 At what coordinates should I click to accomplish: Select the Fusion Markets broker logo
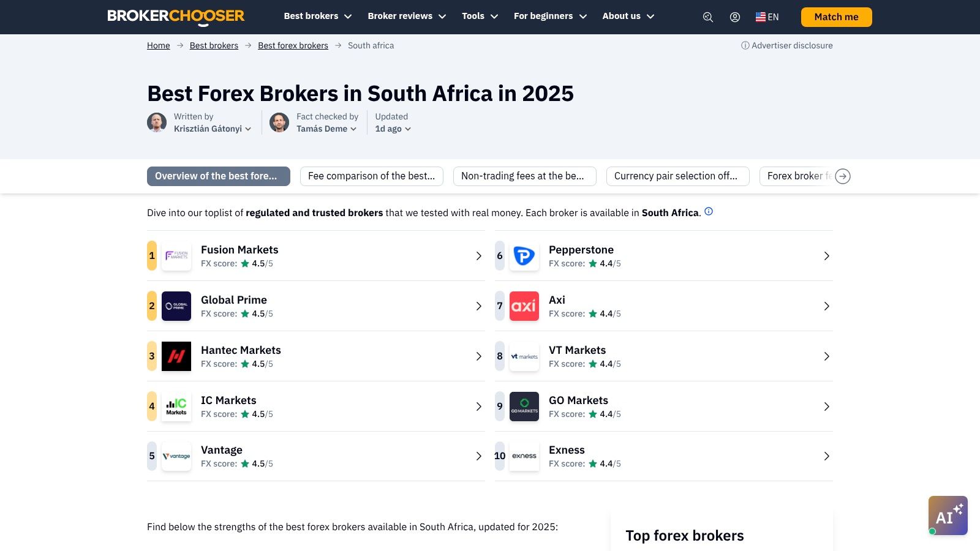coord(176,255)
